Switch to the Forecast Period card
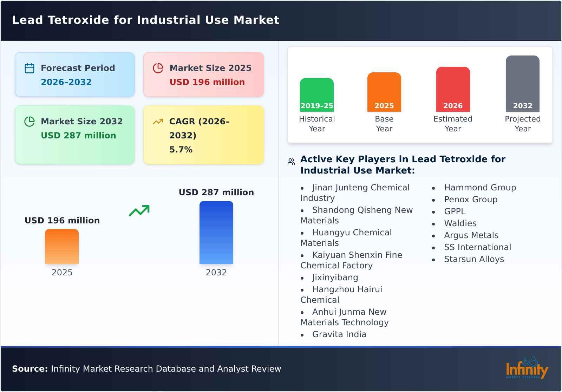This screenshot has height=392, width=562. point(74,74)
